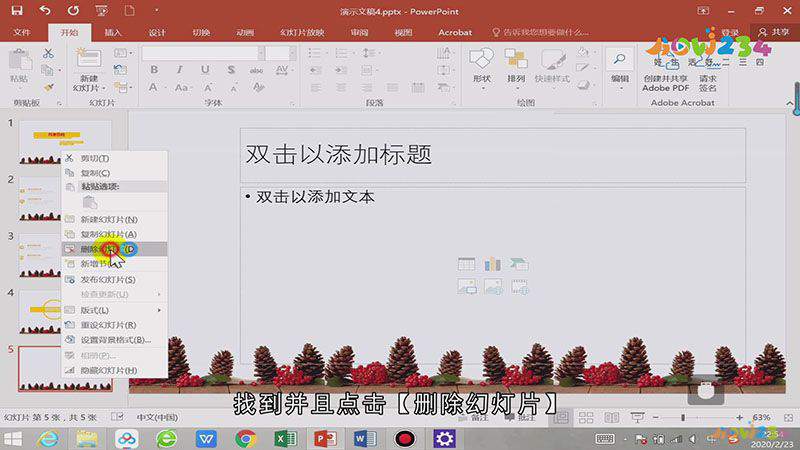Viewport: 800px width, 450px height.
Task: Switch to Normal view icon in status bar
Action: (x=561, y=418)
